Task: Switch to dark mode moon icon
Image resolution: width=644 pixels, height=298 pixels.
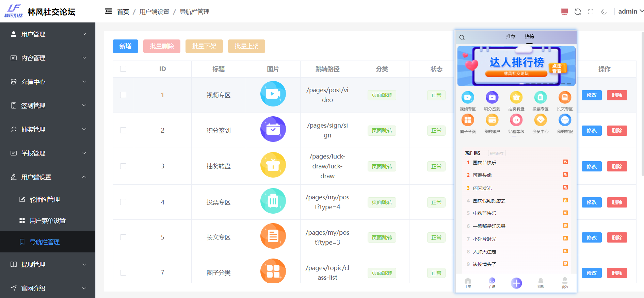Action: pyautogui.click(x=604, y=12)
